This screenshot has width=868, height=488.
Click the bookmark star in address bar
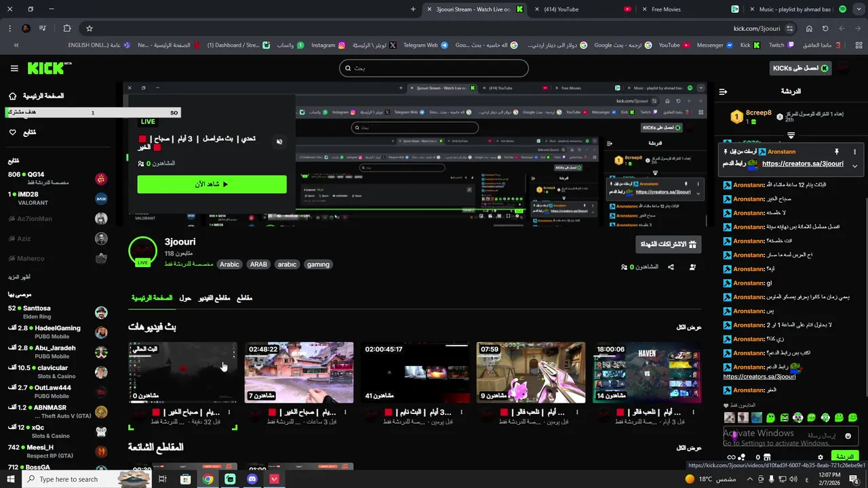pyautogui.click(x=89, y=28)
